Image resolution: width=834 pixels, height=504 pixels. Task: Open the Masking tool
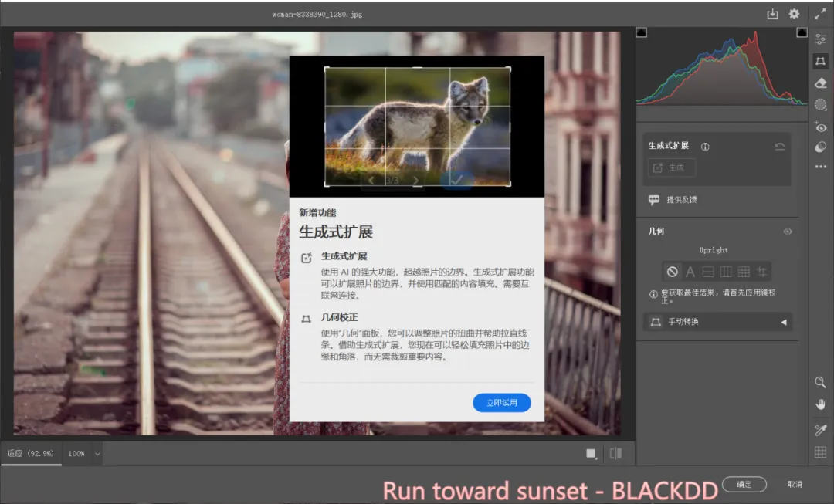821,105
